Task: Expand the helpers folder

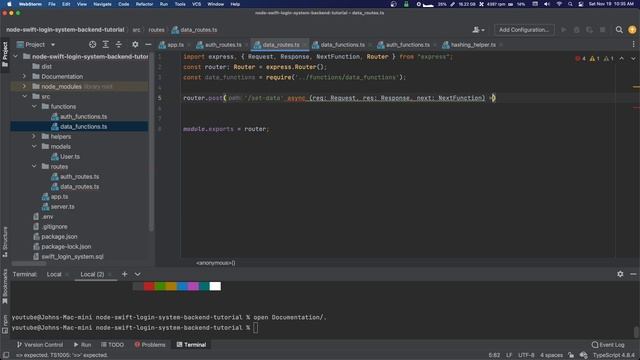Action: pos(34,136)
